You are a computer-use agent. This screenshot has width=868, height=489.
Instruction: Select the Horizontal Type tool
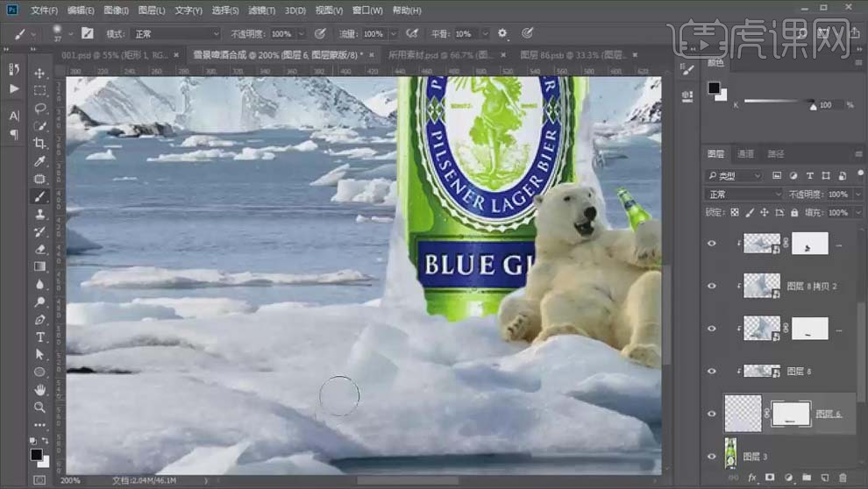(40, 337)
